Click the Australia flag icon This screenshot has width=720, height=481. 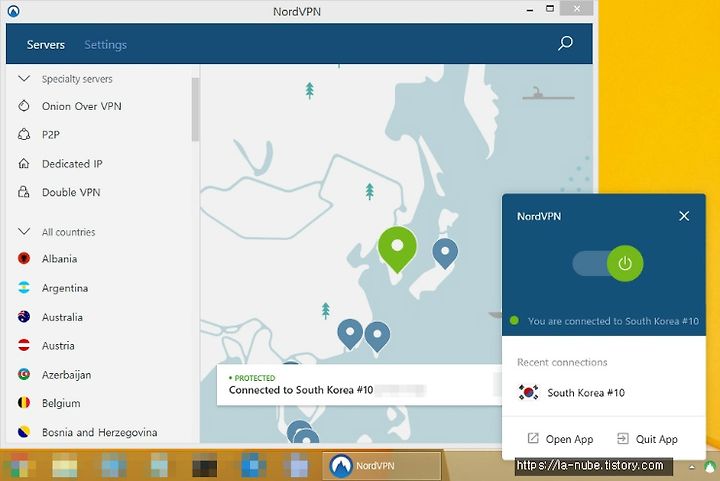24,317
